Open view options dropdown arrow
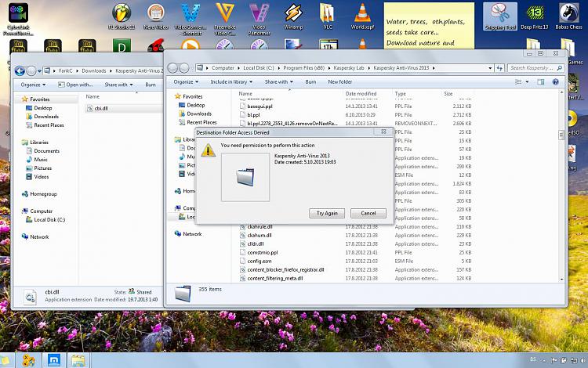Screen dimensions: 588x368 (x=527, y=81)
